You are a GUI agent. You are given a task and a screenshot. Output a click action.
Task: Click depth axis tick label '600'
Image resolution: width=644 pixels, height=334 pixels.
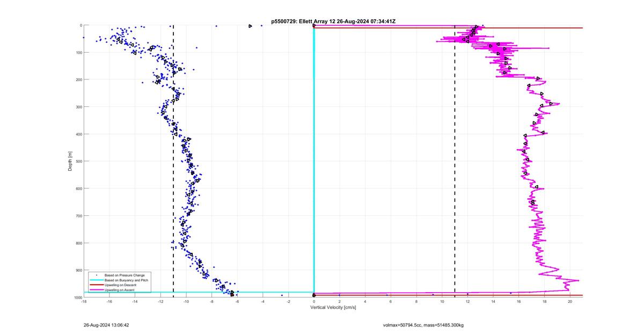[x=78, y=188]
